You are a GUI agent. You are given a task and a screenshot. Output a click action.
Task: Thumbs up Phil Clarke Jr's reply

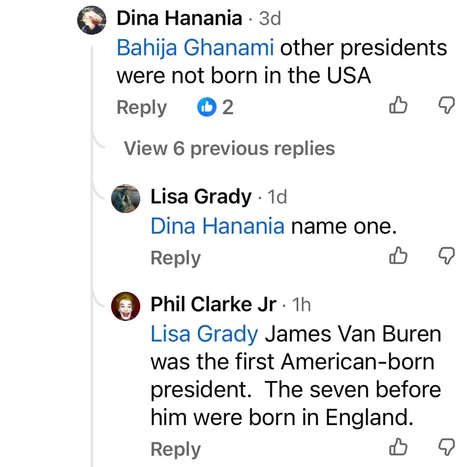point(398,447)
